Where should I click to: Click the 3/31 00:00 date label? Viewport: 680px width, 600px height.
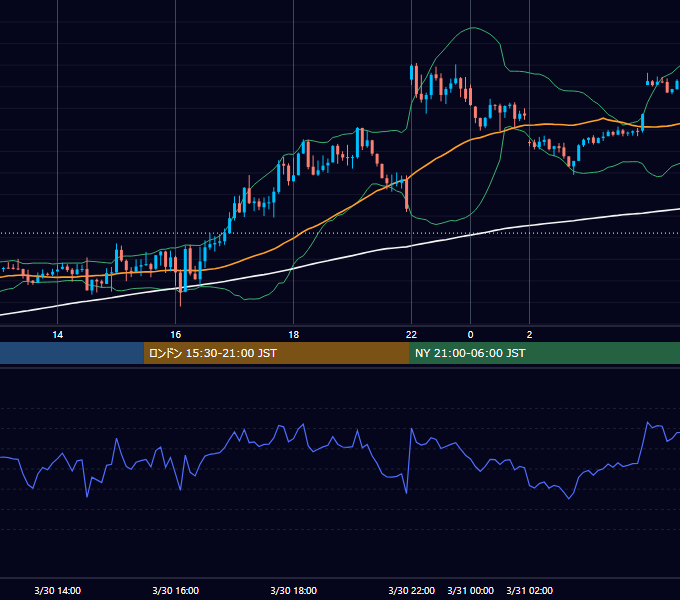click(x=471, y=590)
